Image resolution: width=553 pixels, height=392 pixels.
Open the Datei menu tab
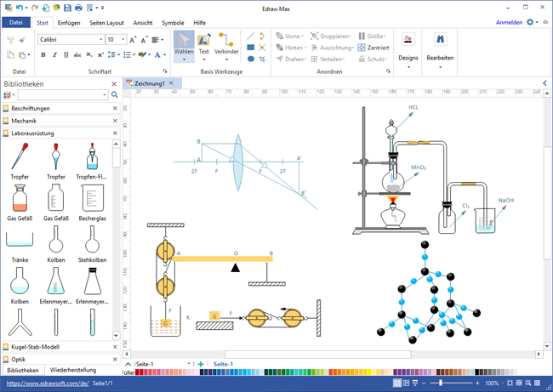click(16, 22)
